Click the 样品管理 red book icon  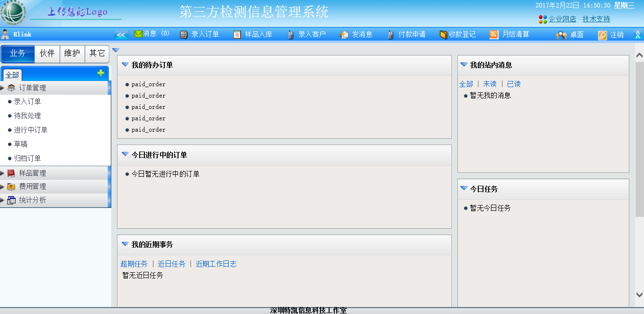click(11, 173)
